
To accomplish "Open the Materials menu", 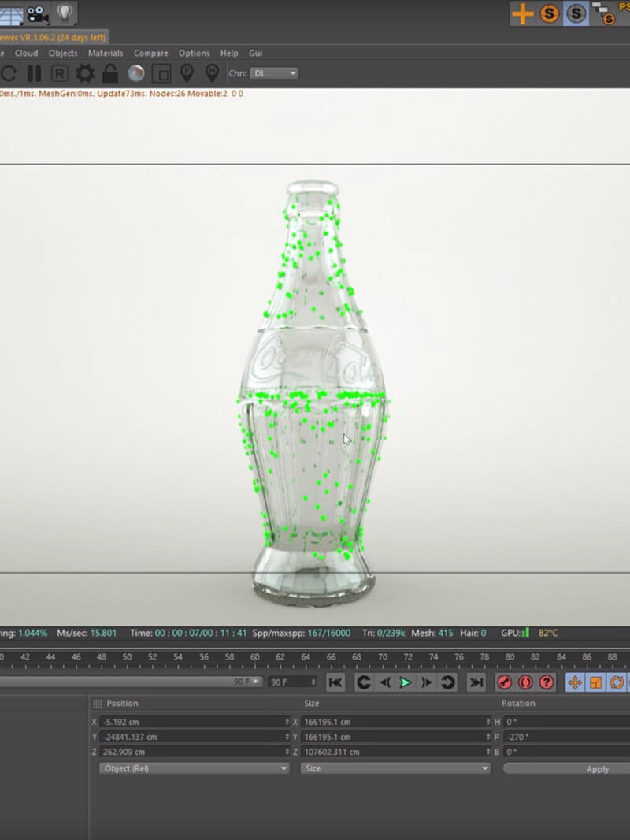I will 106,53.
